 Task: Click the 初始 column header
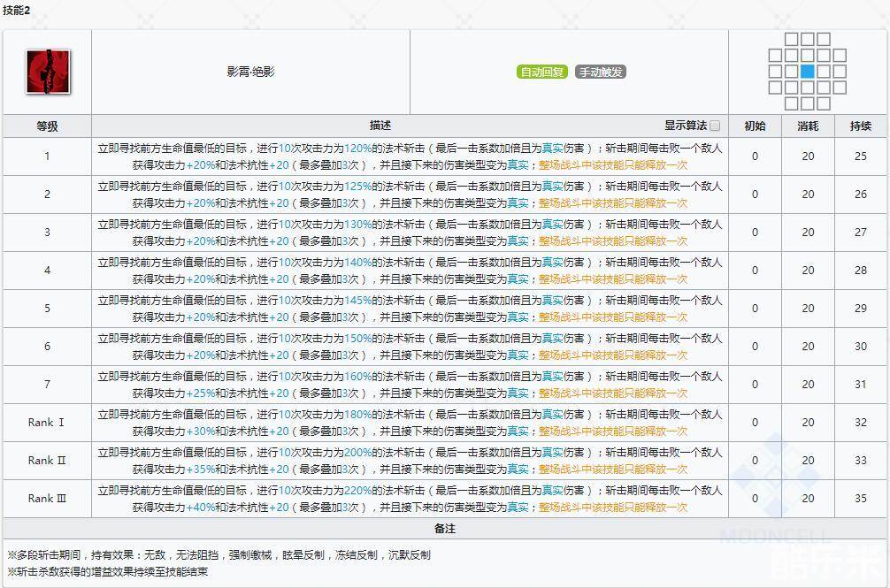[x=755, y=126]
